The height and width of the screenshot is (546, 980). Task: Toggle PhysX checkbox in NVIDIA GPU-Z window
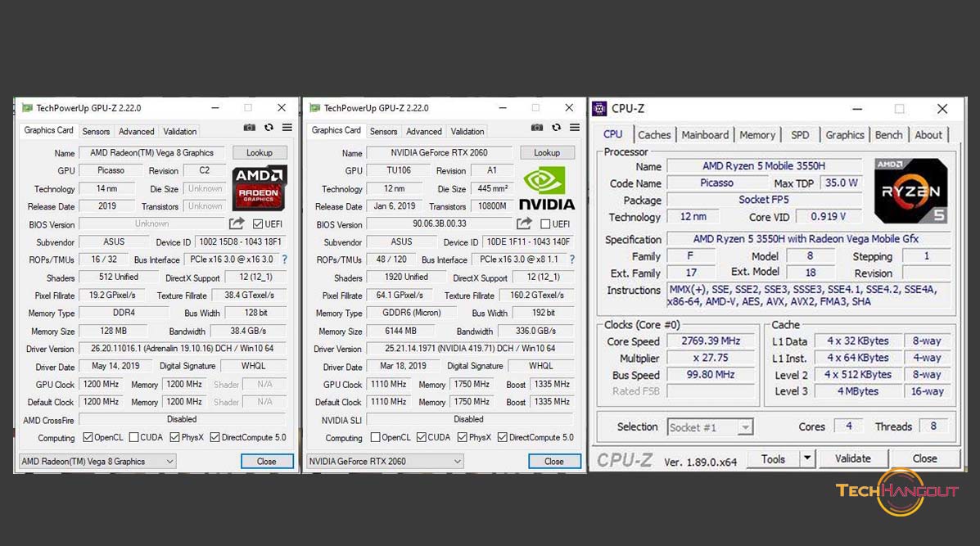[462, 437]
